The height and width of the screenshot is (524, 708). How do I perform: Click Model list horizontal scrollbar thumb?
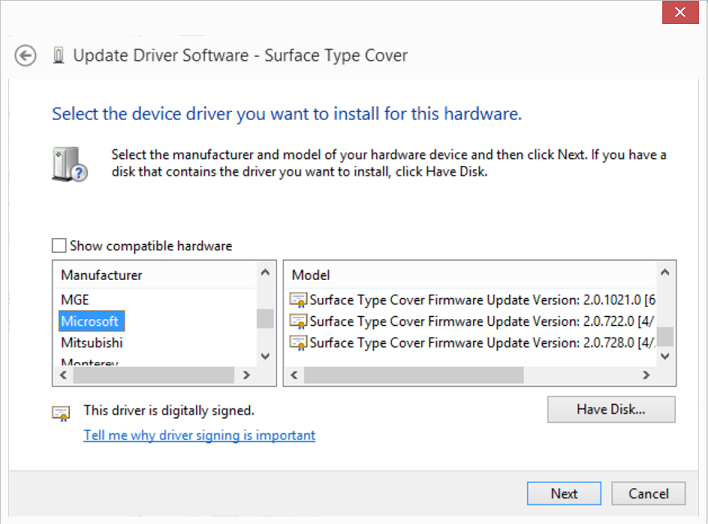tap(414, 375)
